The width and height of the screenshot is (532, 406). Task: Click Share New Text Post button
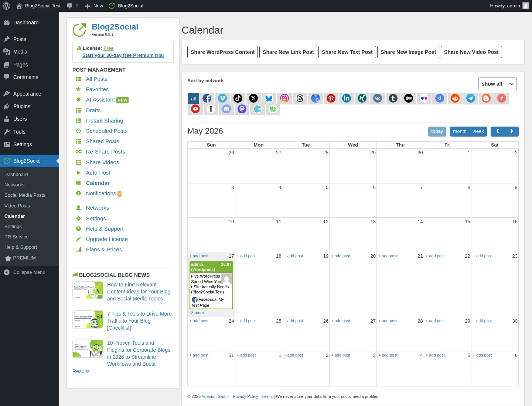coord(347,52)
